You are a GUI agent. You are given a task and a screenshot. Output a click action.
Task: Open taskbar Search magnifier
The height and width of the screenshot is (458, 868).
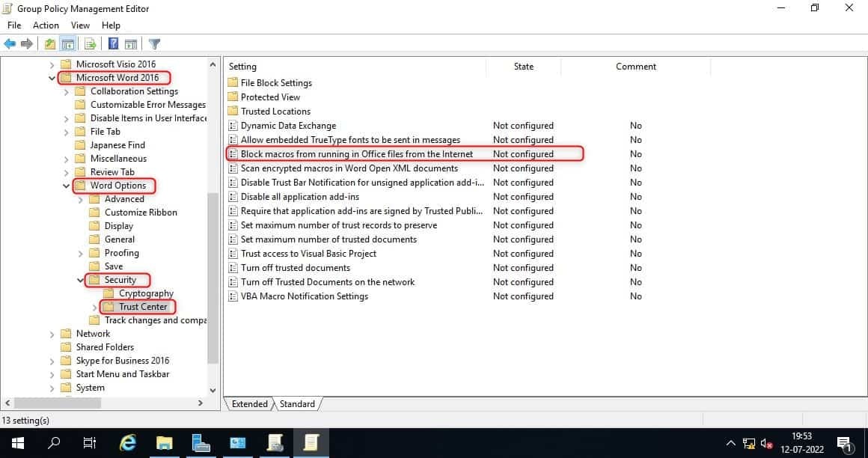pos(54,443)
